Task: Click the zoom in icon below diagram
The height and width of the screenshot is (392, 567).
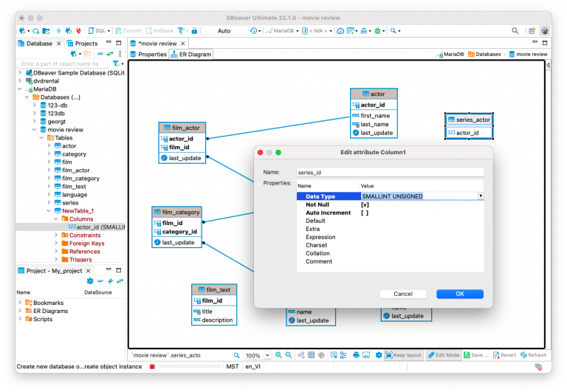Action: click(278, 355)
